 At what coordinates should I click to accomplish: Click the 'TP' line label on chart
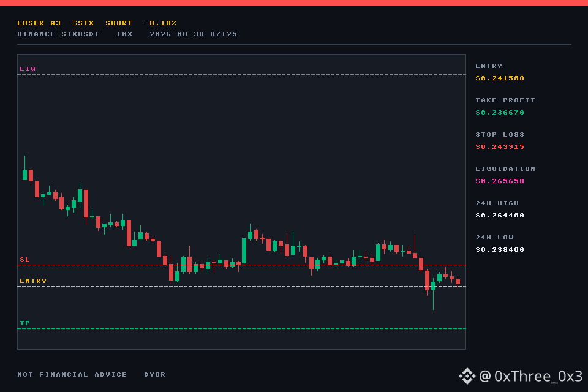tap(24, 323)
